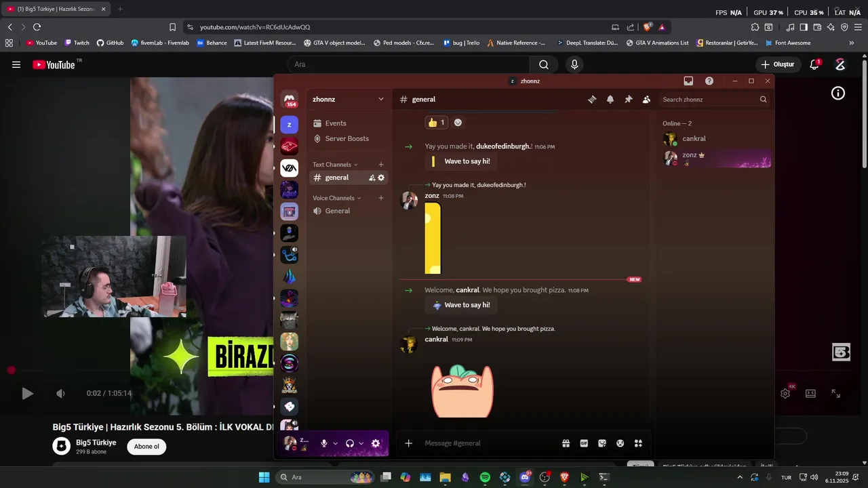This screenshot has width=868, height=488.
Task: Create new voice channel with plus icon
Action: 381,198
